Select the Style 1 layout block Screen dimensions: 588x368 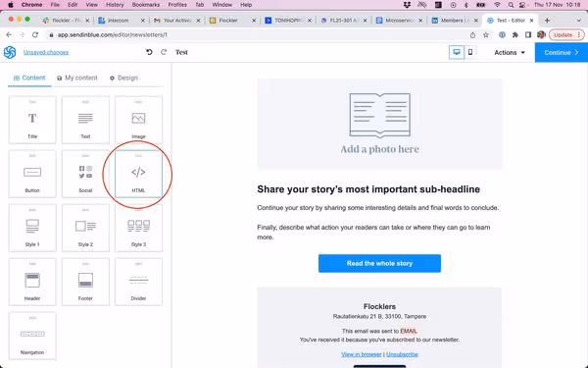(32, 228)
